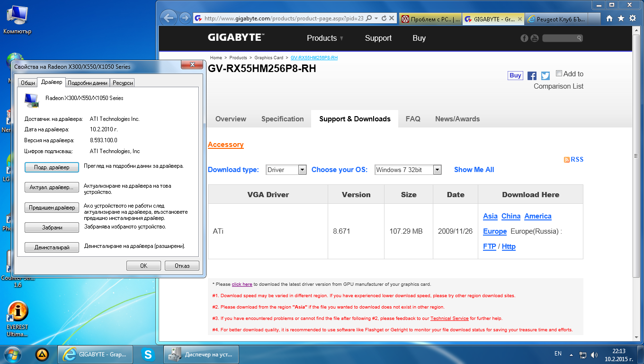This screenshot has height=364, width=644.
Task: Click Подр. драйвер button
Action: point(52,167)
